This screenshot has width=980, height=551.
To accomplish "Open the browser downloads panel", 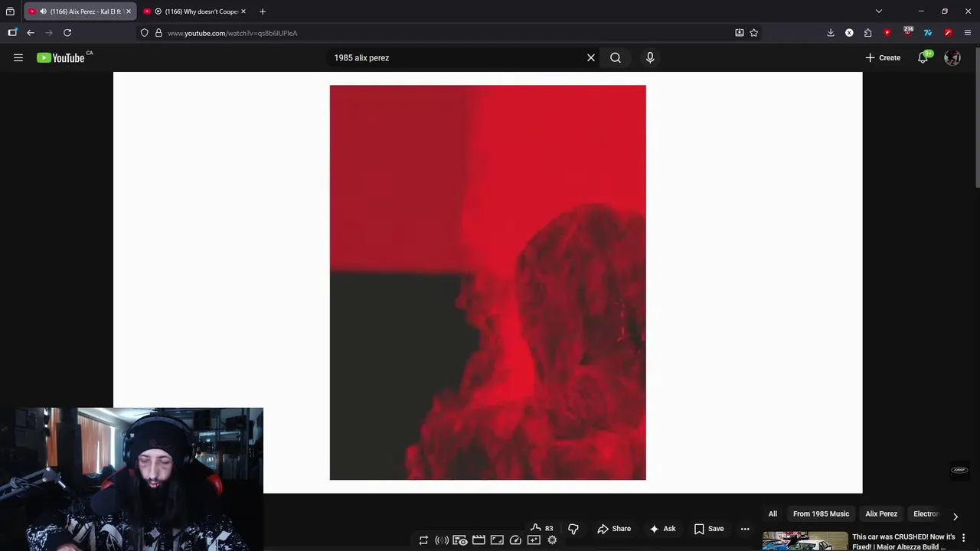I will coord(831,33).
